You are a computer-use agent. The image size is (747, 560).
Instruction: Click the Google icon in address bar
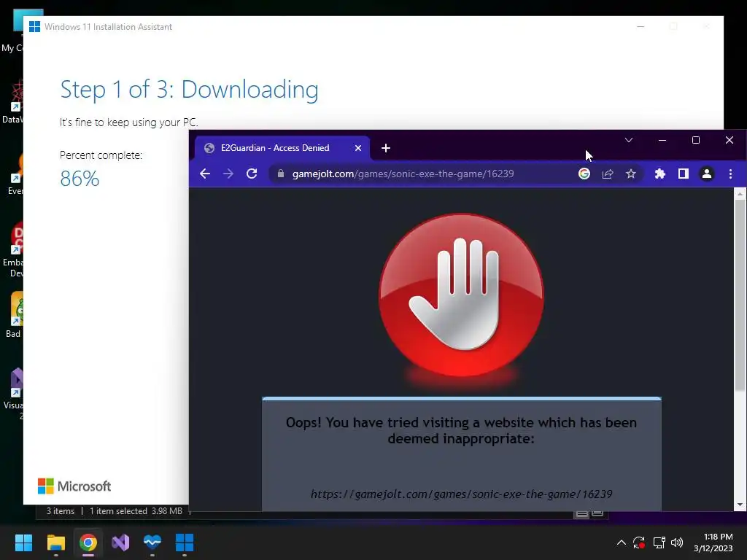click(x=584, y=174)
